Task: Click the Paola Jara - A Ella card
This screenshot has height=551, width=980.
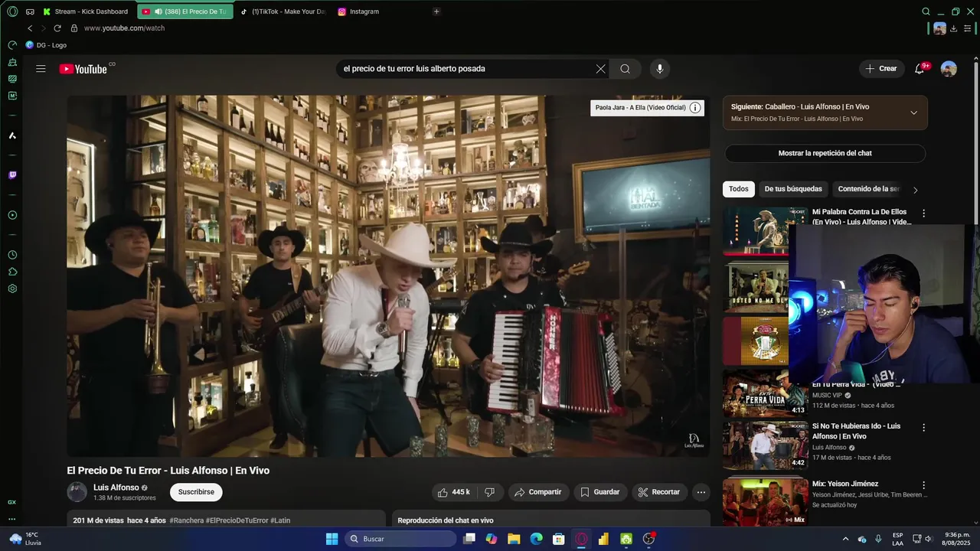Action: (647, 108)
